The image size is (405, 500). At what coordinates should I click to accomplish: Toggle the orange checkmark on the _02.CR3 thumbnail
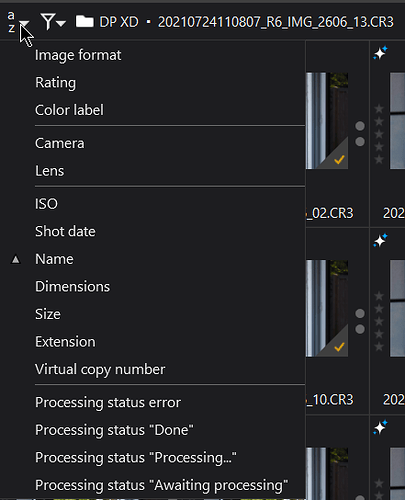tap(339, 160)
